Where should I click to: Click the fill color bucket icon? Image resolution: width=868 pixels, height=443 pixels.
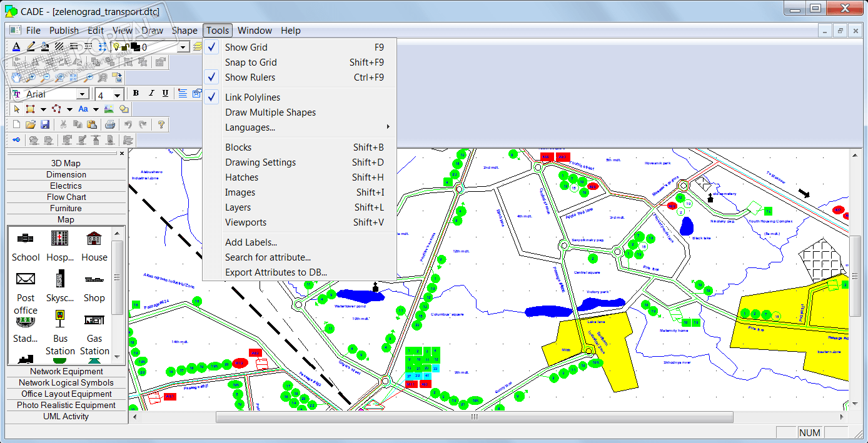[x=45, y=46]
